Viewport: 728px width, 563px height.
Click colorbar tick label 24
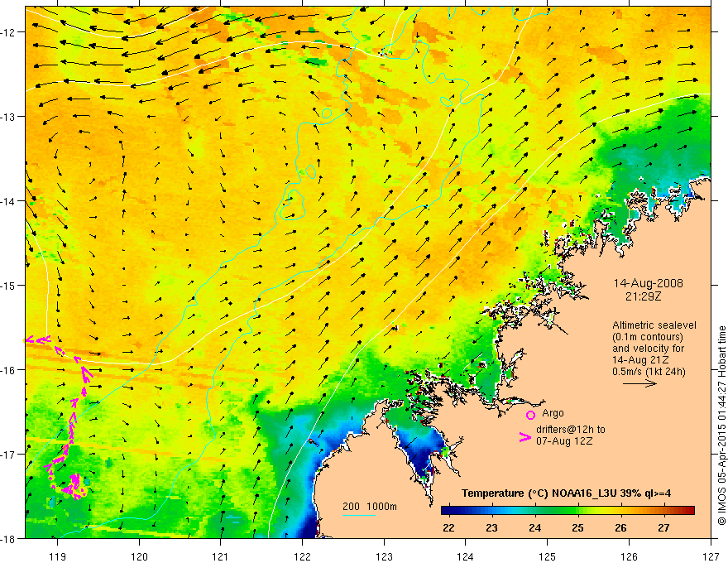[534, 527]
